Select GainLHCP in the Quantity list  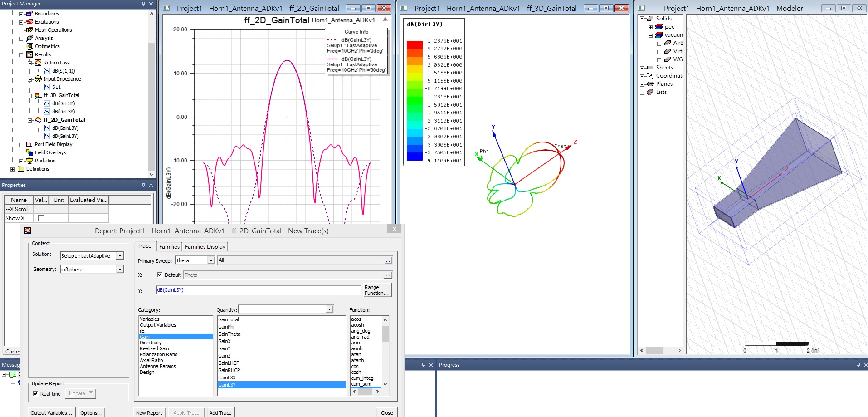click(282, 363)
